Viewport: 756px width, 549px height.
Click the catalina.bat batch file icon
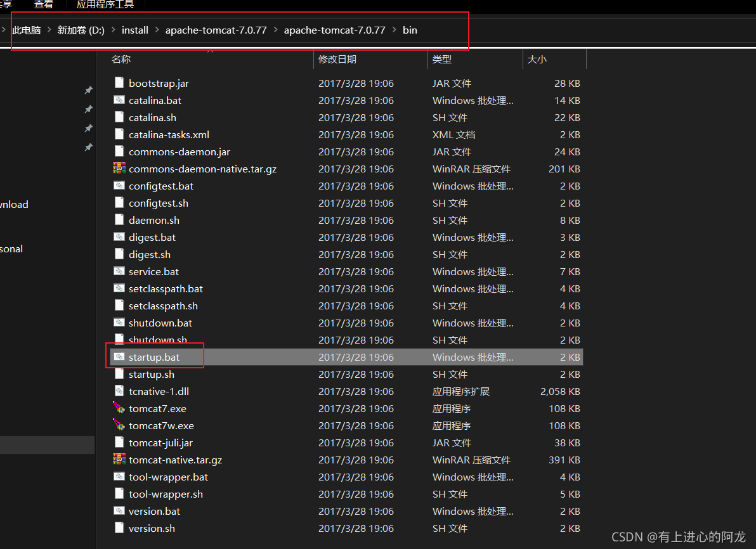tap(119, 100)
